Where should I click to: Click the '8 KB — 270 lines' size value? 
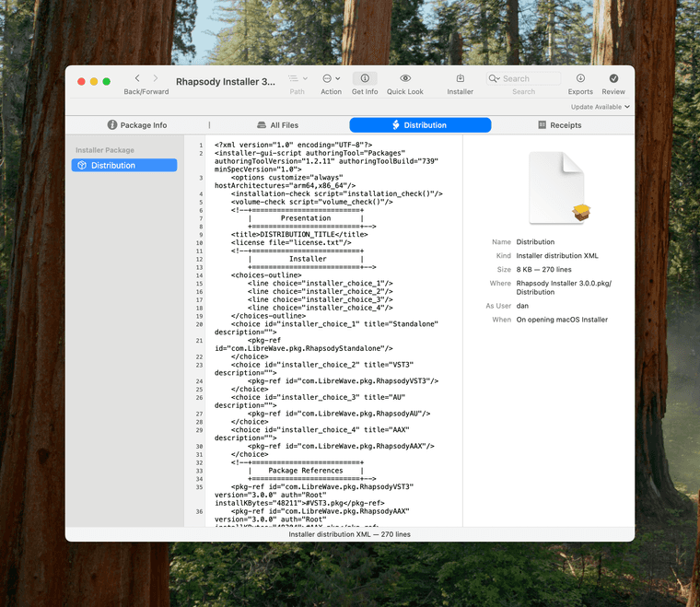[543, 270]
